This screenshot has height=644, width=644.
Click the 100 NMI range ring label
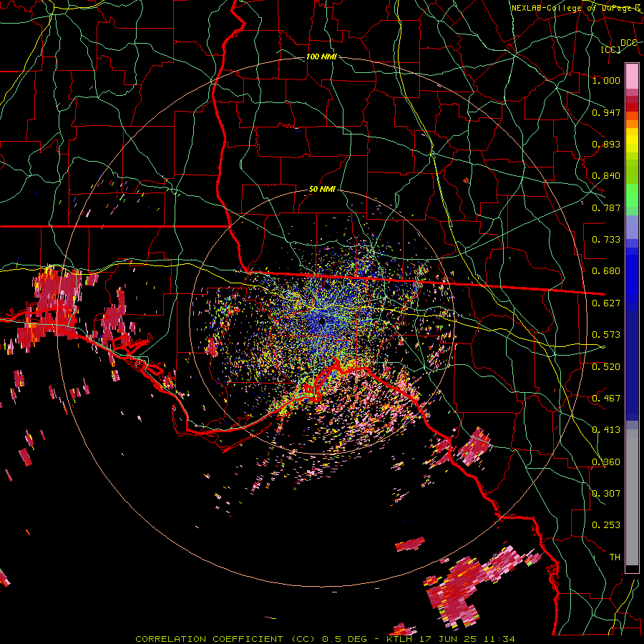(x=321, y=57)
